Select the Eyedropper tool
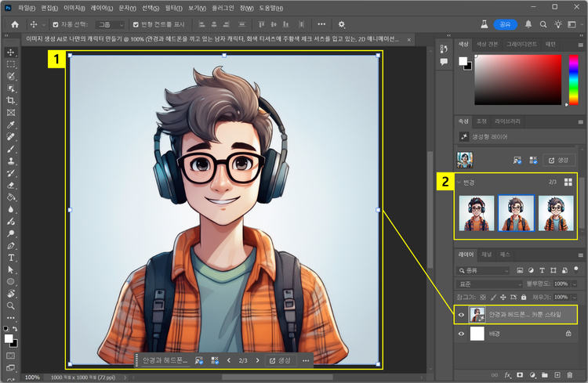The image size is (588, 383). (11, 125)
